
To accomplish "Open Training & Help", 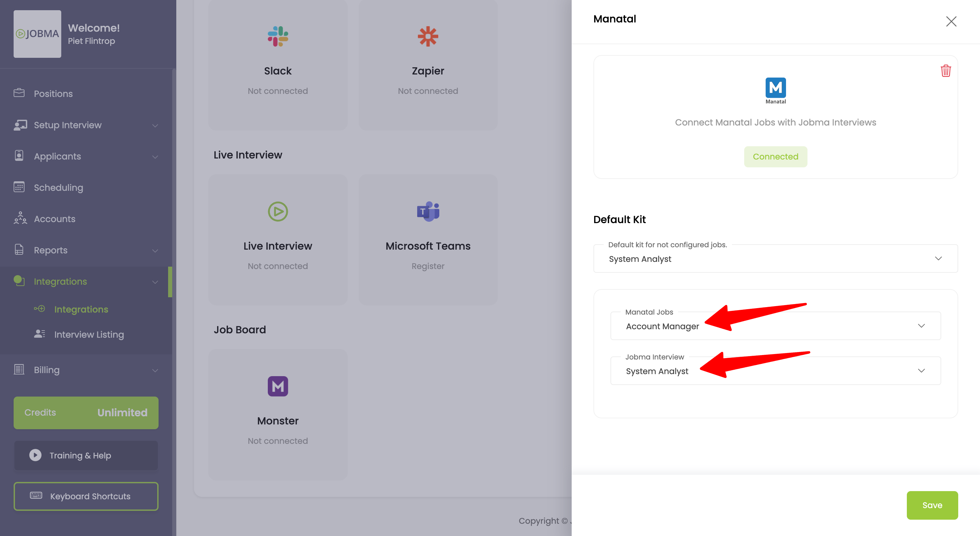I will pyautogui.click(x=86, y=455).
